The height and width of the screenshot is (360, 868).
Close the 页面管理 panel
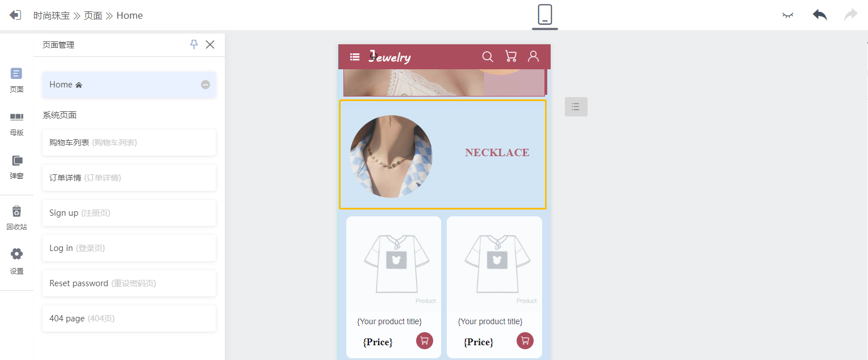(x=210, y=44)
